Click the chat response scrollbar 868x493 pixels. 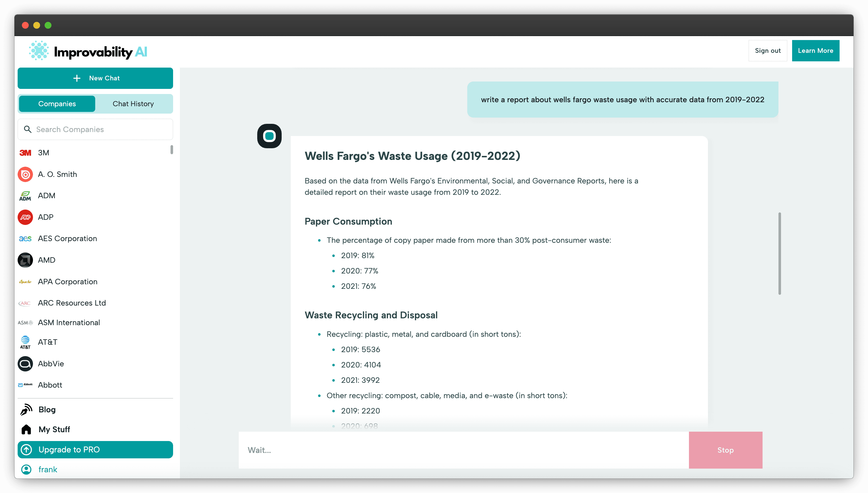click(x=780, y=253)
